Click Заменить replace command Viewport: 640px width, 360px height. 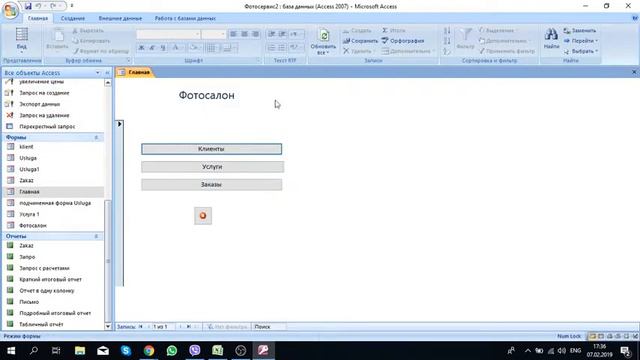580,31
